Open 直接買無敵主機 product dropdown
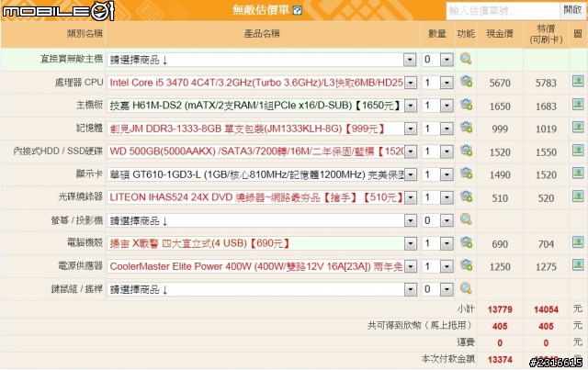This screenshot has width=588, height=370. click(262, 60)
